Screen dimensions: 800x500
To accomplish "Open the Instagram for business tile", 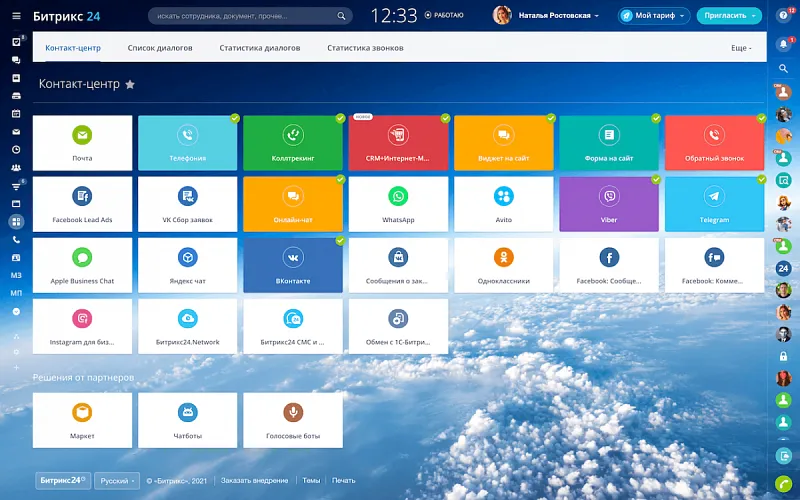I will point(82,325).
